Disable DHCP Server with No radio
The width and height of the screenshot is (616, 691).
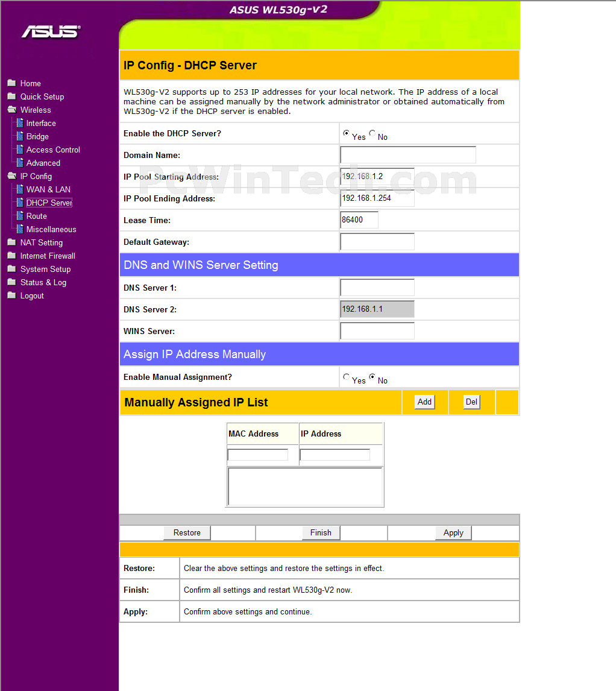pos(372,133)
